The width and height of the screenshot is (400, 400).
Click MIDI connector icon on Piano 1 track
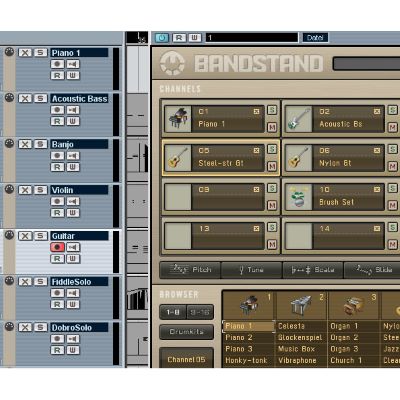tap(9, 52)
